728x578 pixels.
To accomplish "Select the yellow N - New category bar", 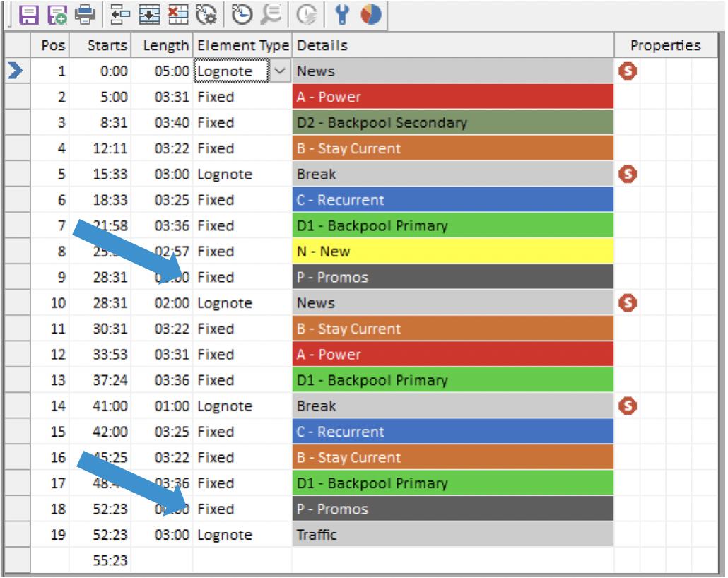I will pyautogui.click(x=452, y=252).
